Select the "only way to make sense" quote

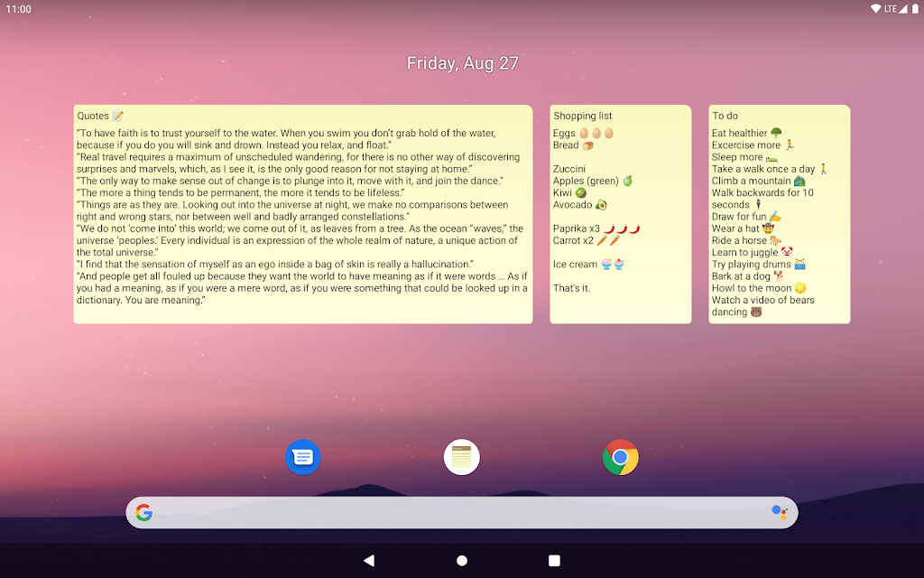[290, 181]
